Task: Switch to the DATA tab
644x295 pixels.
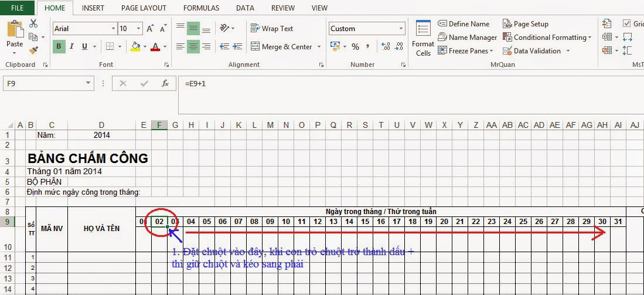Action: [245, 8]
